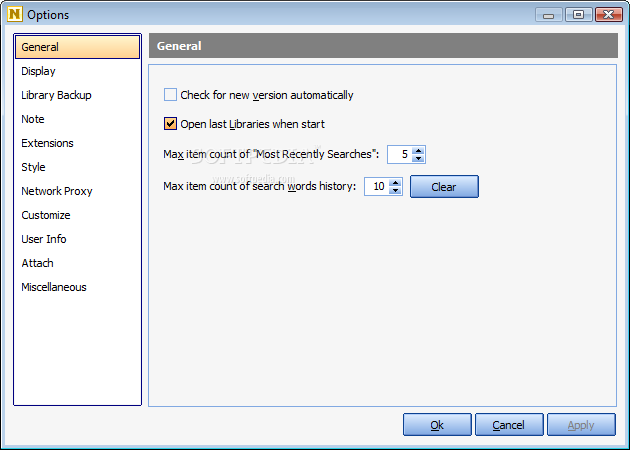
Task: Open the Display options page
Action: coord(39,71)
